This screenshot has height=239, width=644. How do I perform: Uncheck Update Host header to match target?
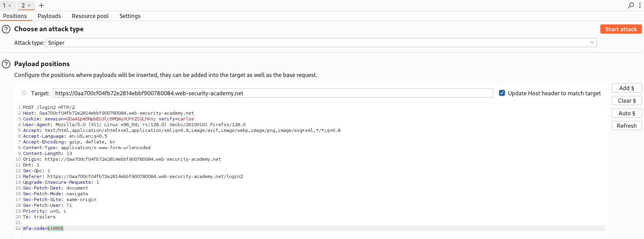[502, 93]
